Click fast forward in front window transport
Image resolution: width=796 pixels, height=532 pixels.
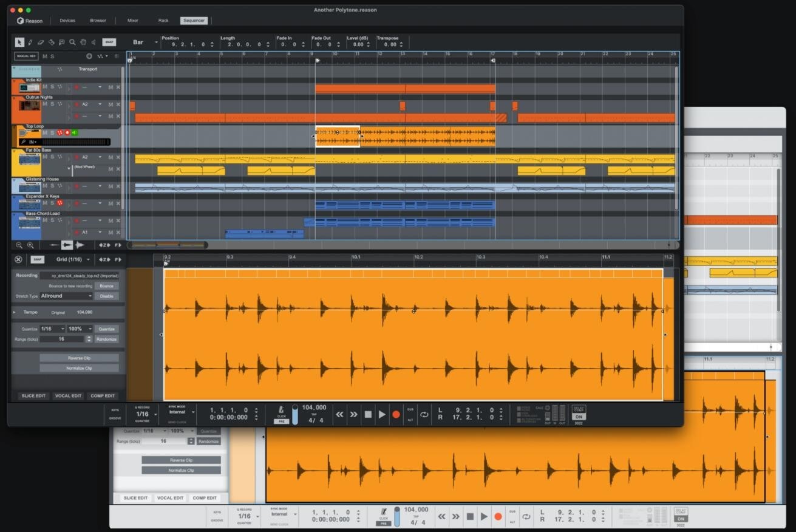(353, 414)
